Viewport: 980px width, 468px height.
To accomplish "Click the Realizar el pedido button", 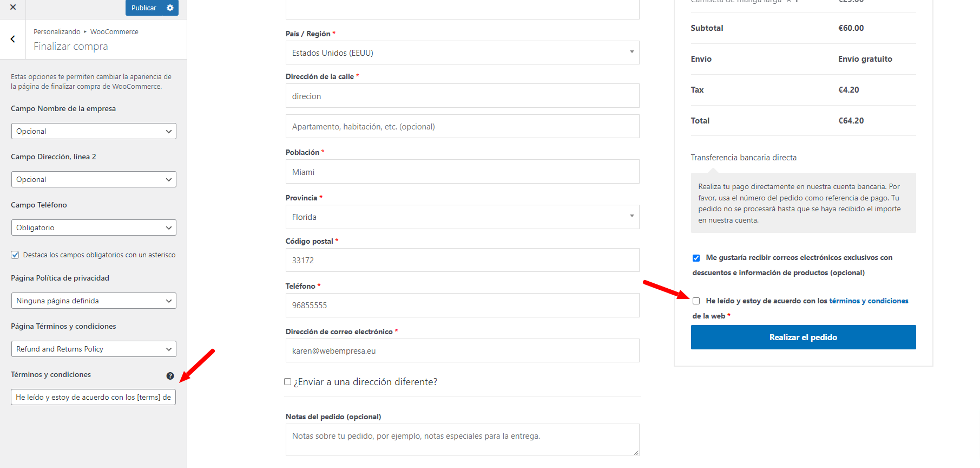I will 803,337.
